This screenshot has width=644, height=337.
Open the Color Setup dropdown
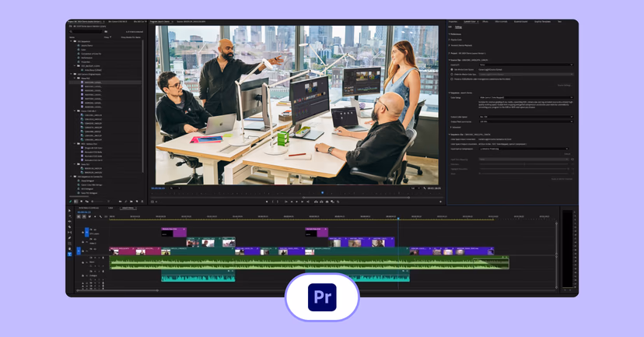tap(526, 97)
